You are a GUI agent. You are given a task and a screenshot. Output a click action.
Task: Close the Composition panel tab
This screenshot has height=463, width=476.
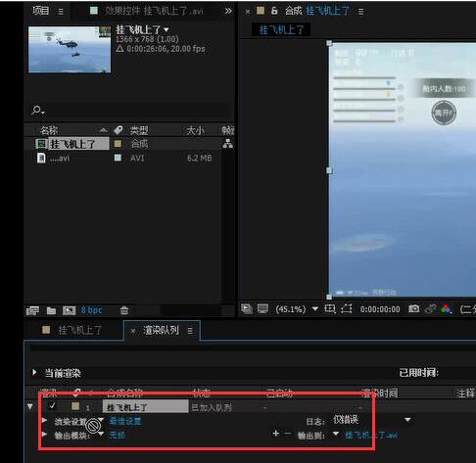tap(248, 12)
